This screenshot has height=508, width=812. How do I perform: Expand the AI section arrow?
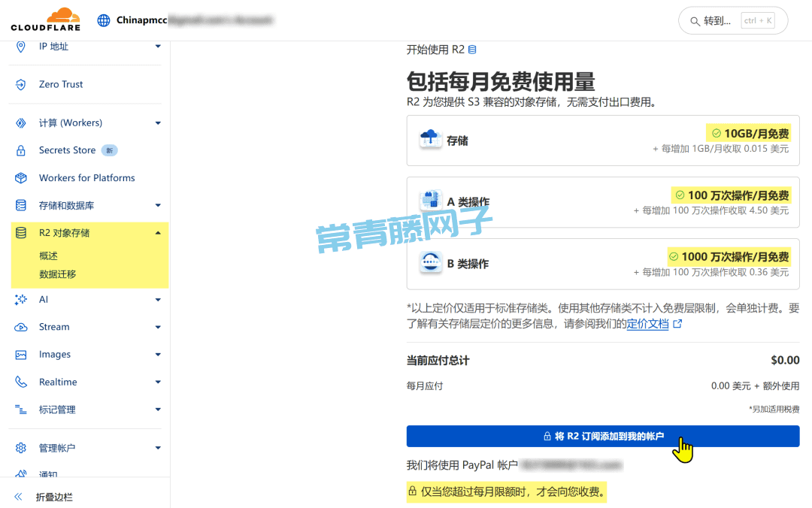158,300
